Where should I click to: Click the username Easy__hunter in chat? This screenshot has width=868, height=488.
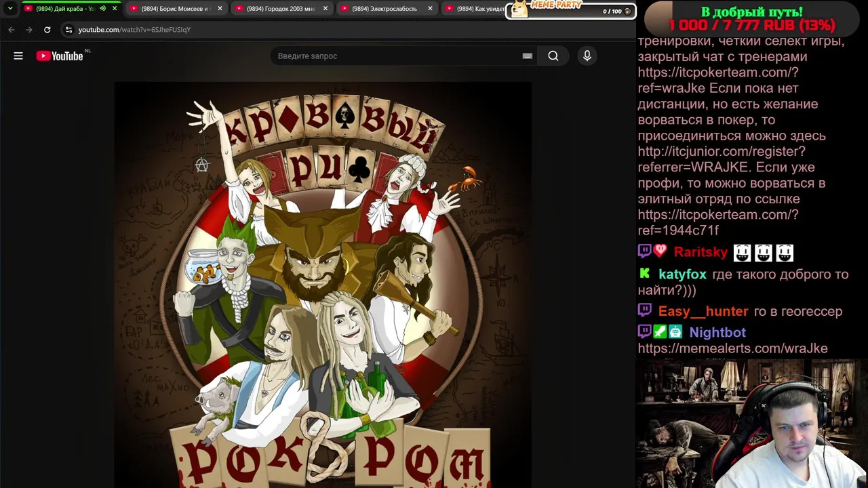[x=703, y=311]
